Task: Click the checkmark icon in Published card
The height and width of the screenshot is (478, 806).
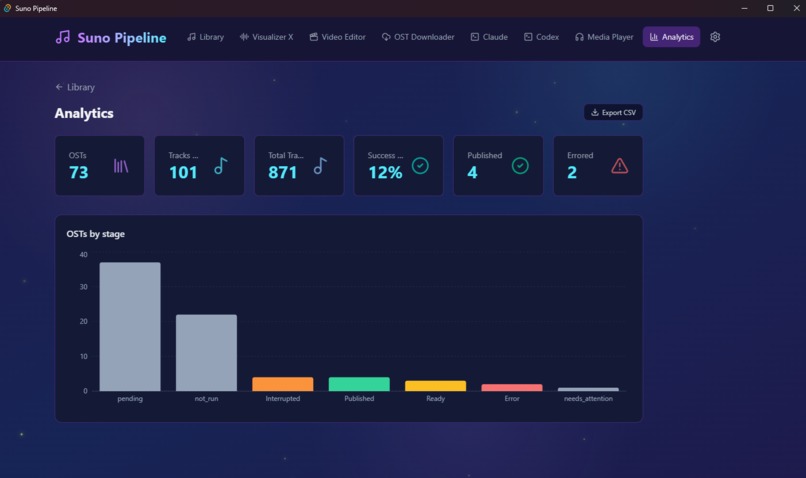Action: (x=520, y=166)
